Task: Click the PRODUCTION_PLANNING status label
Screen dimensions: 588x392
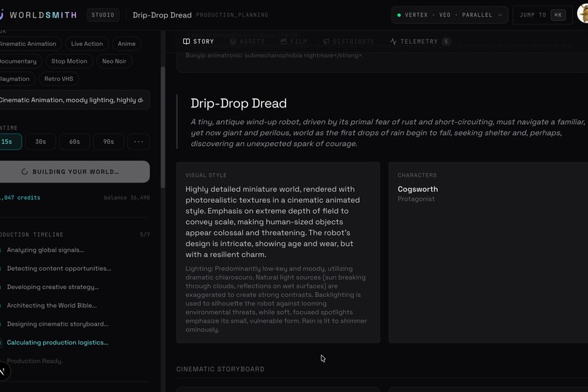Action: tap(232, 15)
